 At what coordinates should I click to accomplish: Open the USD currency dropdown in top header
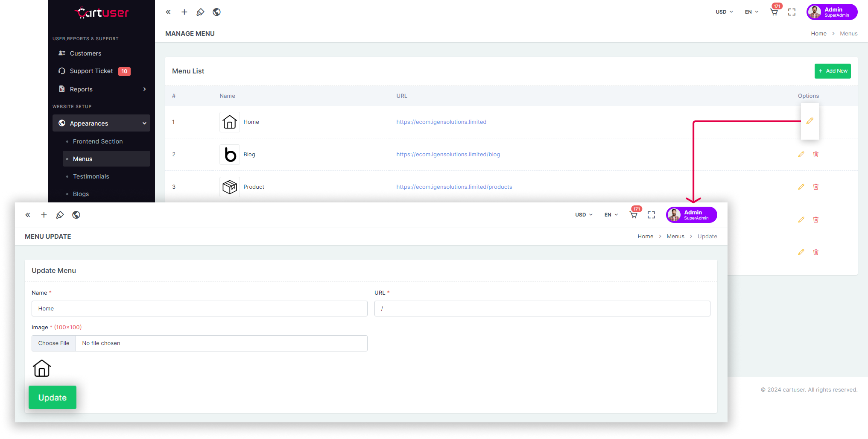pos(724,12)
